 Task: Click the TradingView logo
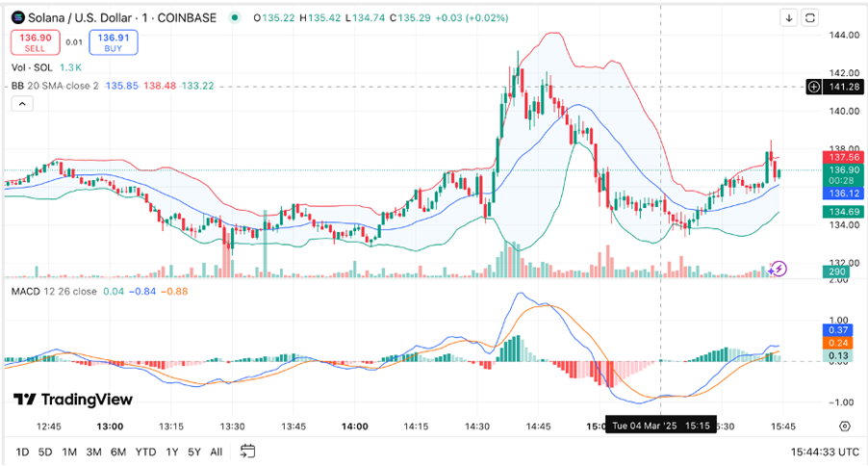(x=73, y=400)
